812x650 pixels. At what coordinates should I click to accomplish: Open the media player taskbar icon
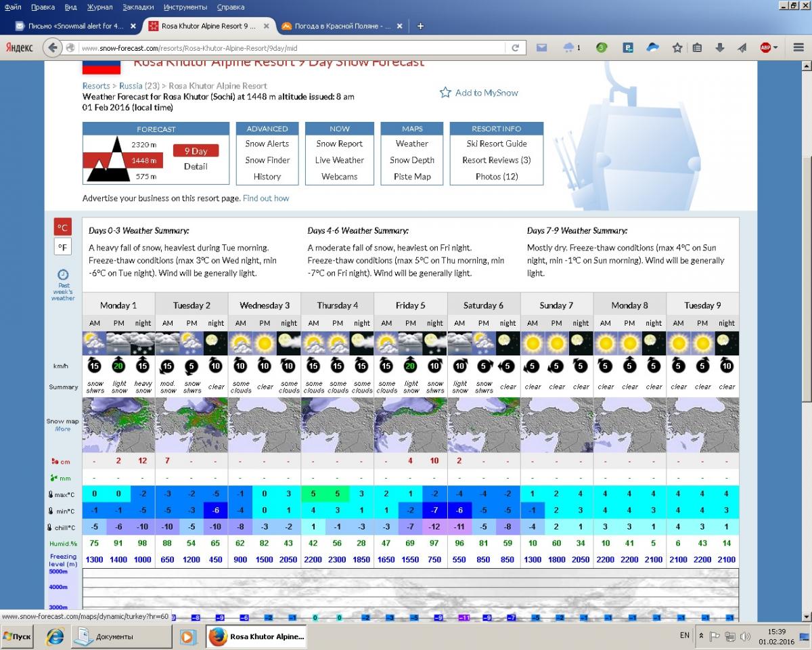point(188,637)
